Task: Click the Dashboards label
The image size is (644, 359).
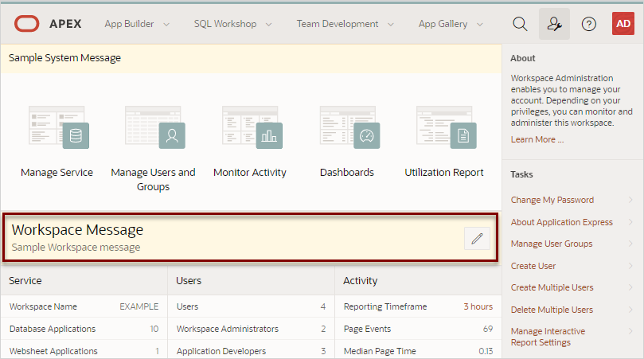Action: coord(347,173)
